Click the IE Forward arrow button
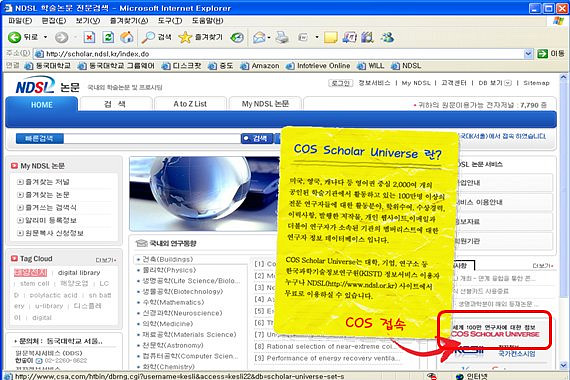This screenshot has width=570, height=380. tap(61, 37)
